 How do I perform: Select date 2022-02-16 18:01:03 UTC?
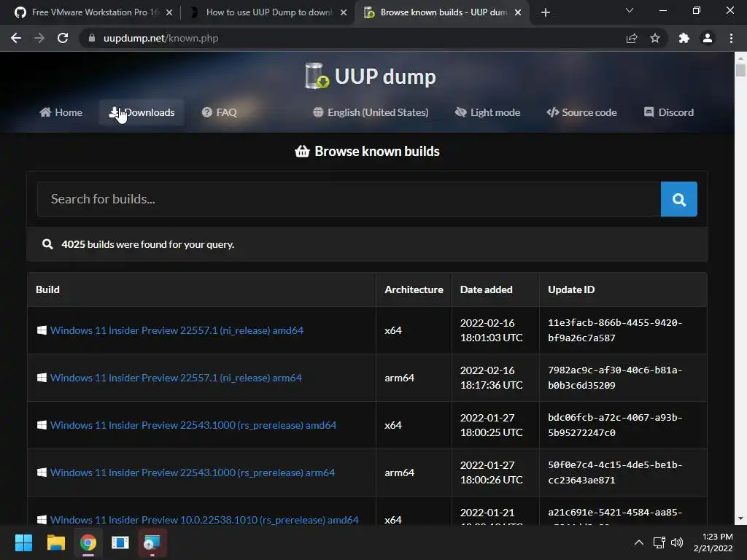(491, 330)
